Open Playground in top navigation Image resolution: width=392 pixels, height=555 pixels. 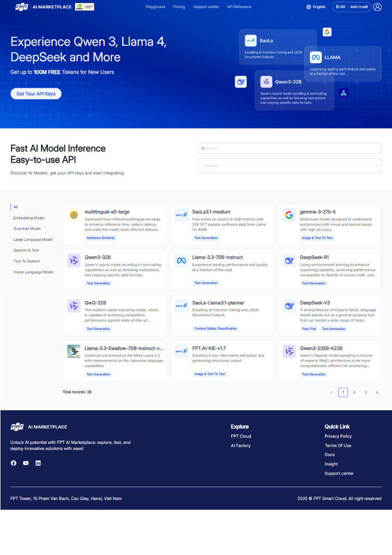(155, 7)
